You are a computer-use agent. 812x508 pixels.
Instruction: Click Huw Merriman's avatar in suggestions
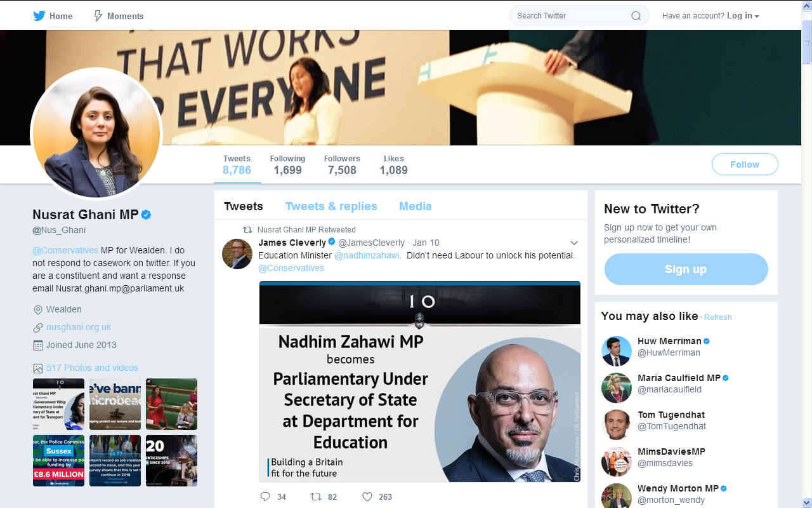click(616, 351)
